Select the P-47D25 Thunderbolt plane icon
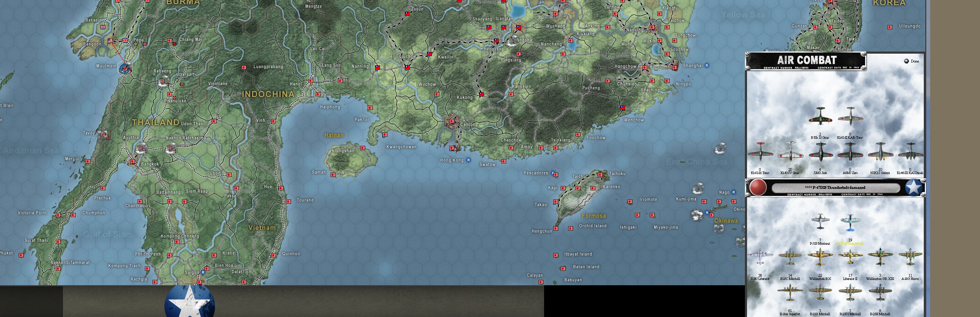This screenshot has width=980, height=317. pos(850,223)
